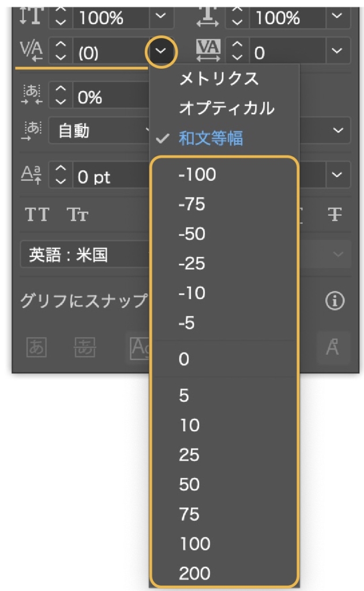
Task: Toggle the second あ glyph snap icon
Action: tap(85, 347)
